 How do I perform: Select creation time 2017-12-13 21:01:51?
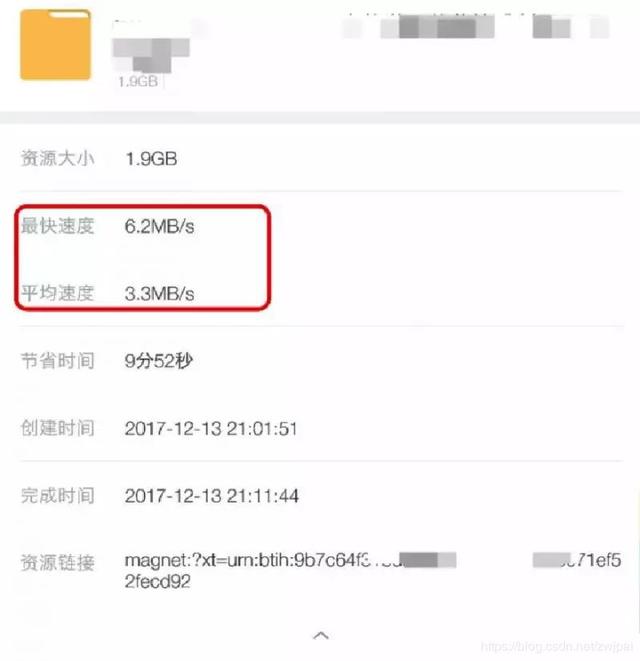click(x=211, y=429)
